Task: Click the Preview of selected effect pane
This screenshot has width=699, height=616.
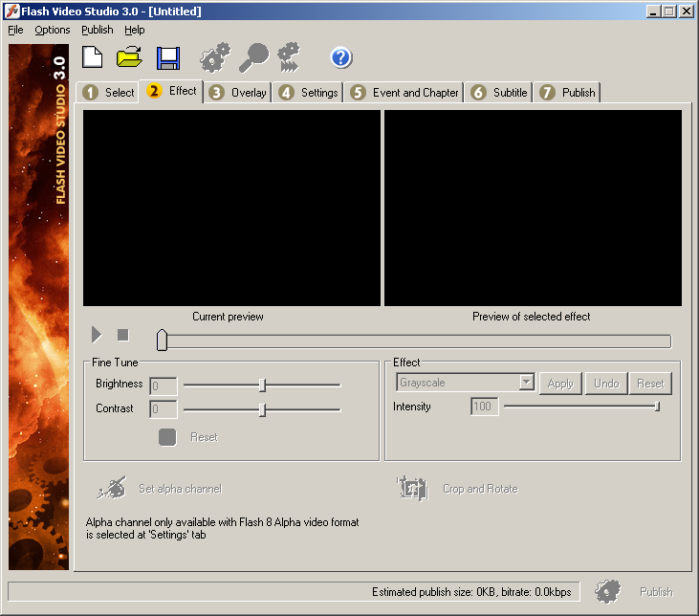Action: coord(534,209)
